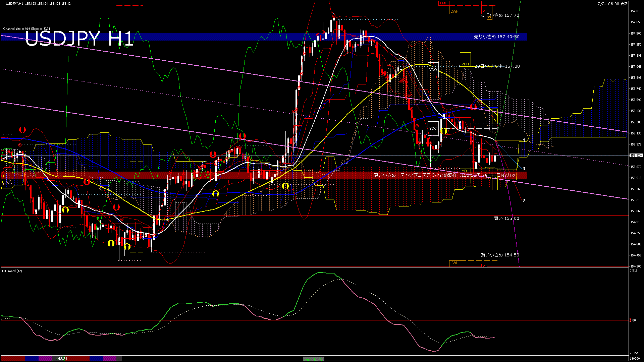Screen dimensions: 644x362
Task: Click the H1 macd (12) indicator label
Action: click(x=12, y=271)
